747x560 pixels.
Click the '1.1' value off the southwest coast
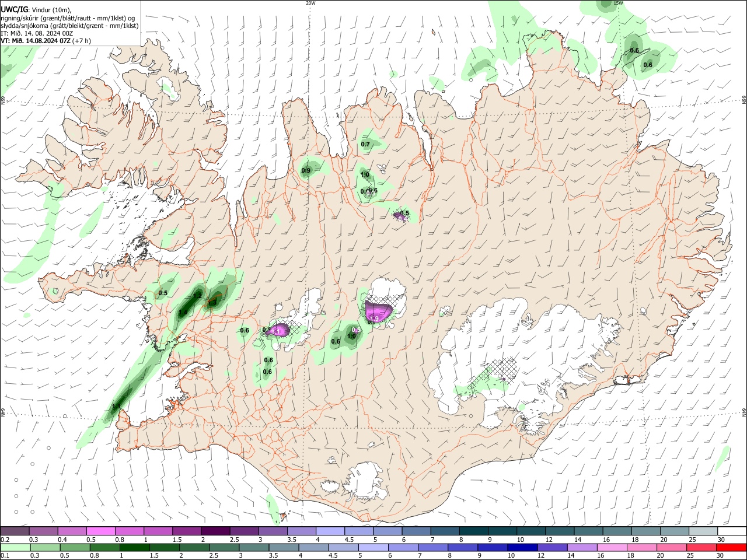(x=116, y=407)
